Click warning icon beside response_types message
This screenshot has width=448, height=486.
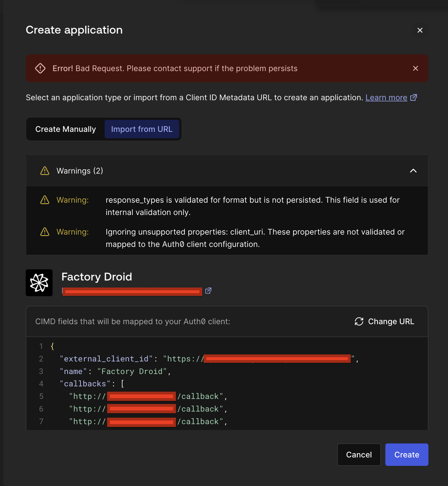(x=45, y=200)
